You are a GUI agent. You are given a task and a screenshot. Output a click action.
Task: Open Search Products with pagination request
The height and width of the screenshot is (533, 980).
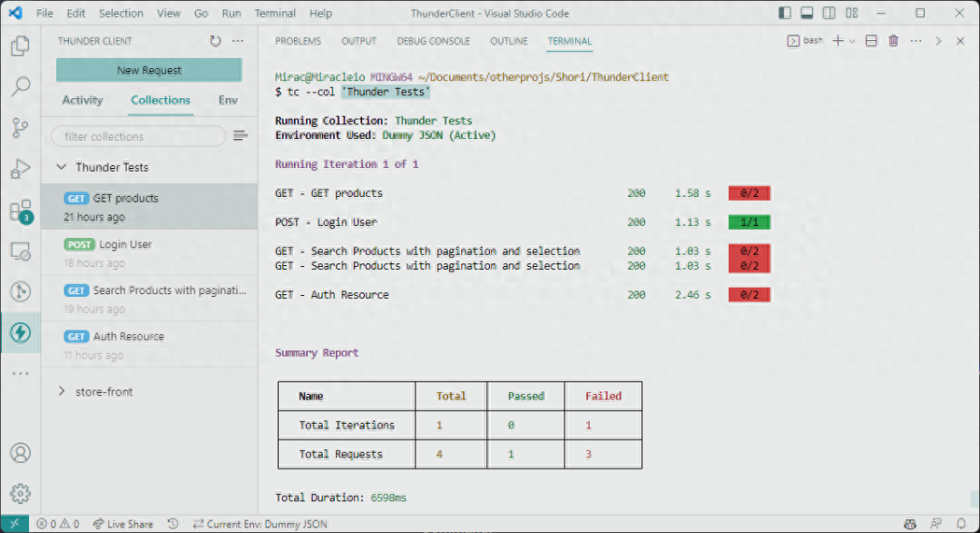tap(150, 299)
